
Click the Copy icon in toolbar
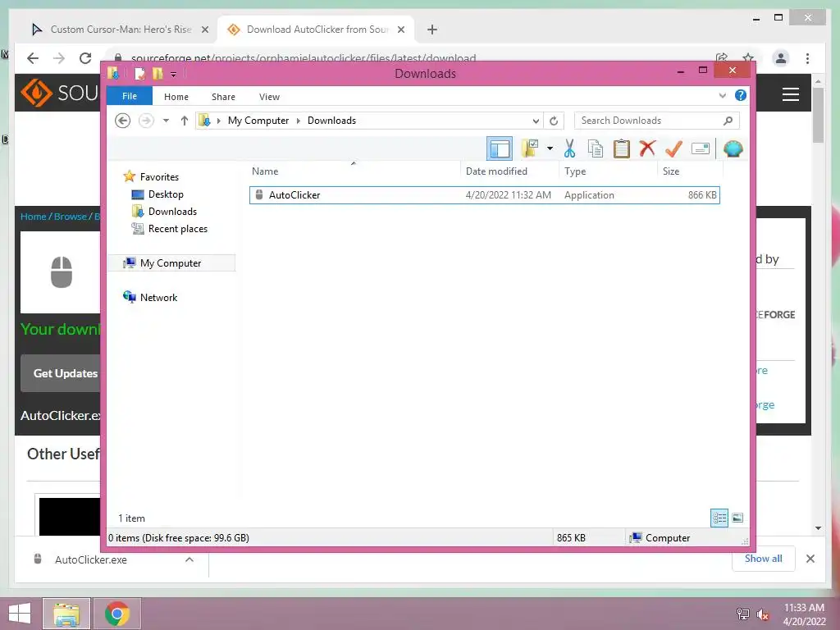point(596,148)
